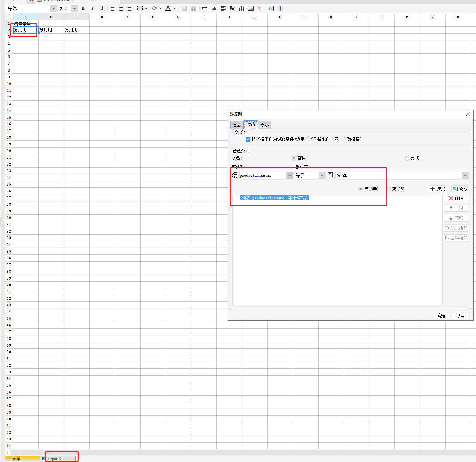Switch to the 高级 tab

[264, 125]
